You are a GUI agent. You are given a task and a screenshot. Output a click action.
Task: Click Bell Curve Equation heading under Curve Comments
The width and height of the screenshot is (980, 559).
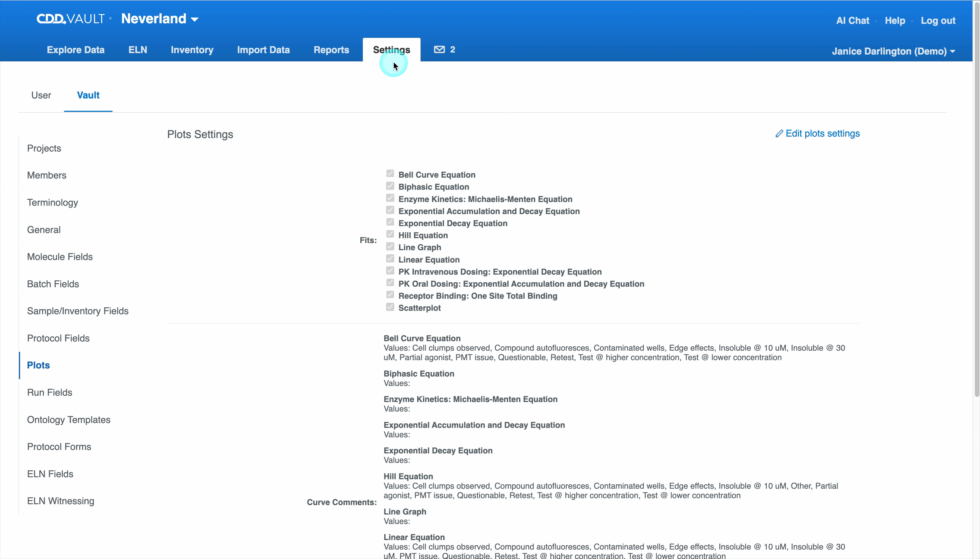422,339
